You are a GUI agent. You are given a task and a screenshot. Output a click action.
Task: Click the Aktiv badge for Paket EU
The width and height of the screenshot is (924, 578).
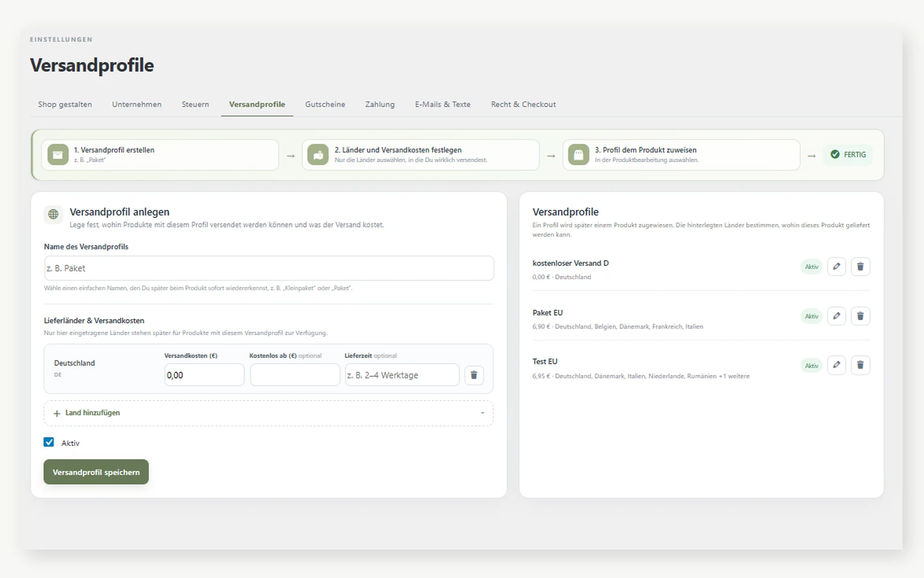811,316
